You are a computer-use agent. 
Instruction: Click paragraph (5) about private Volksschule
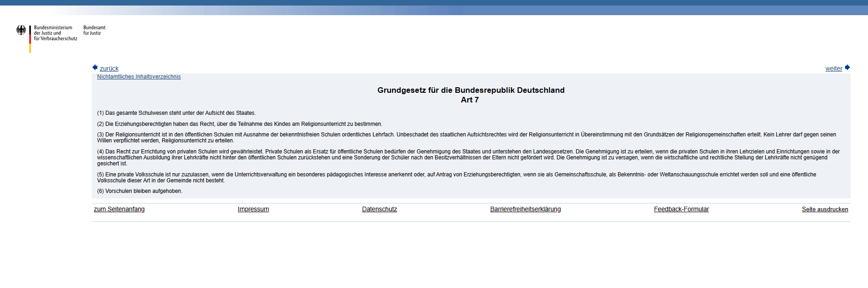click(456, 177)
